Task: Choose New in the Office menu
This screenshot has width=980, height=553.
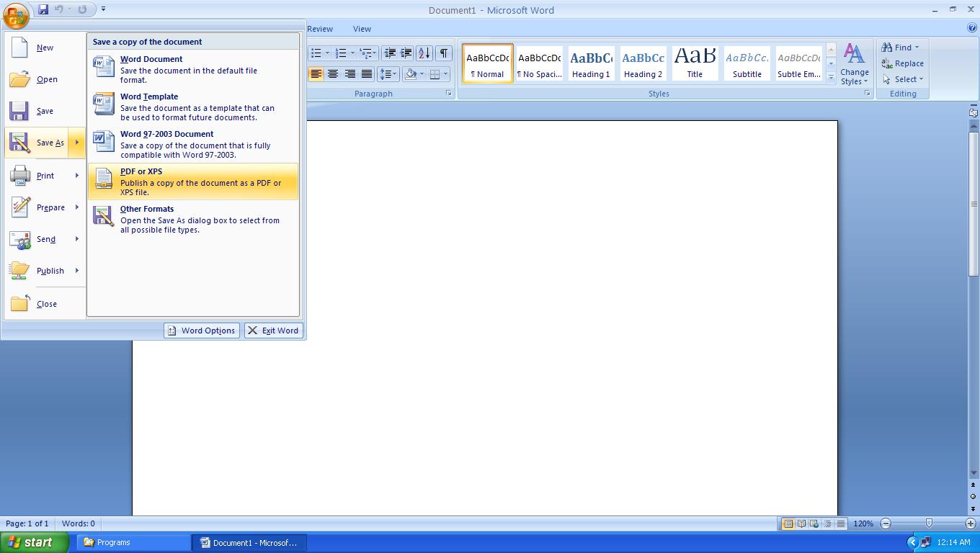Action: [45, 48]
